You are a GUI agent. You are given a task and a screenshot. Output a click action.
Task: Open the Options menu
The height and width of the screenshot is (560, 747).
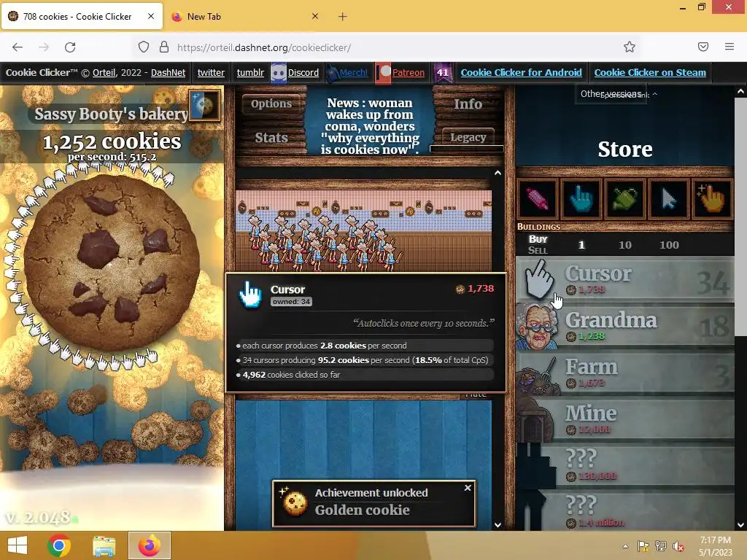point(271,104)
